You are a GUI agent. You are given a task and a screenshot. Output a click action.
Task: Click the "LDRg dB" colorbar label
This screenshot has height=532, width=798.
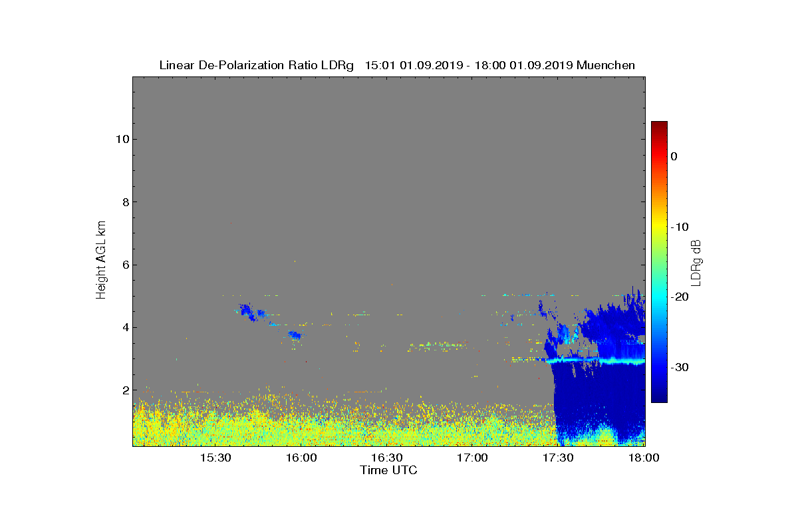[696, 262]
